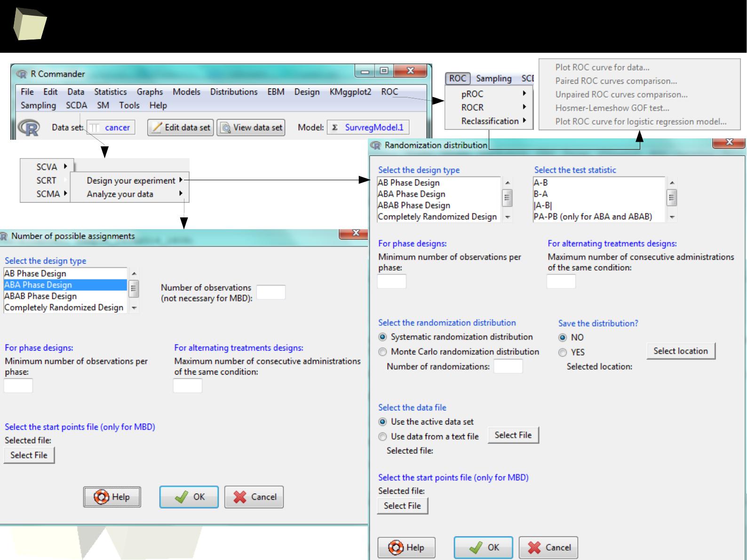Image resolution: width=747 pixels, height=560 pixels.
Task: Click the lifebuoy Help icon in Randomization distribution
Action: tap(396, 547)
